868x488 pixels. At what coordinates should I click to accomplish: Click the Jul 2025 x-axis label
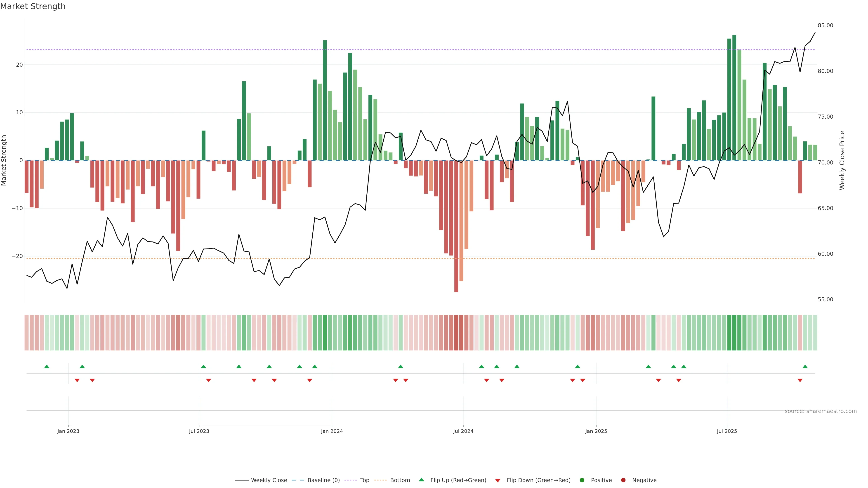pos(727,432)
